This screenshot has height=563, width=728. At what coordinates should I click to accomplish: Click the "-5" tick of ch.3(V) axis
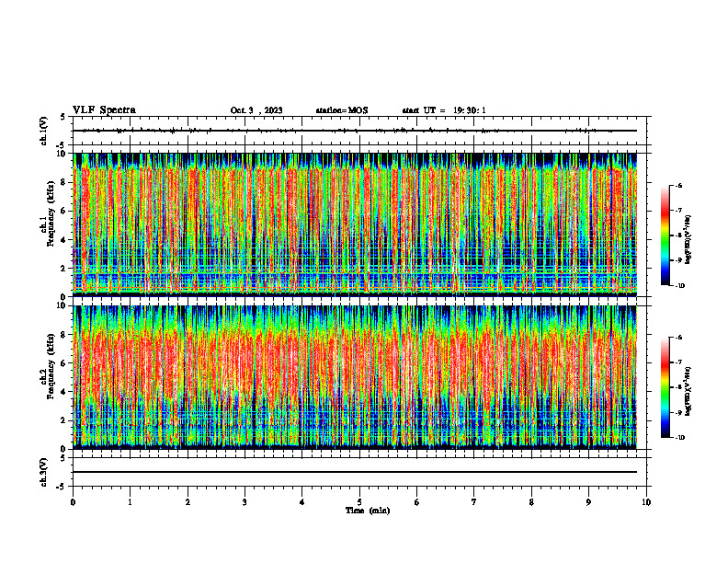(62, 487)
